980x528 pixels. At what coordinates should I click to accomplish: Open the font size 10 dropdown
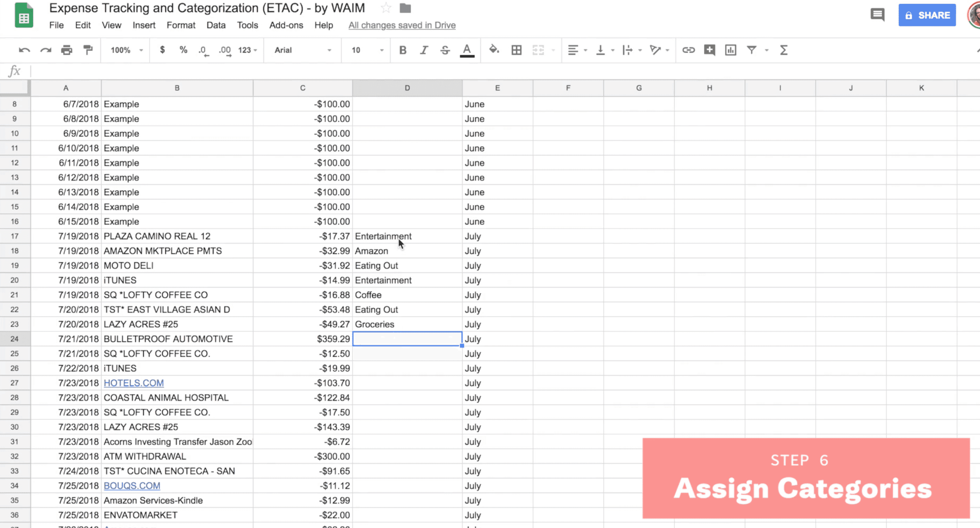point(367,50)
